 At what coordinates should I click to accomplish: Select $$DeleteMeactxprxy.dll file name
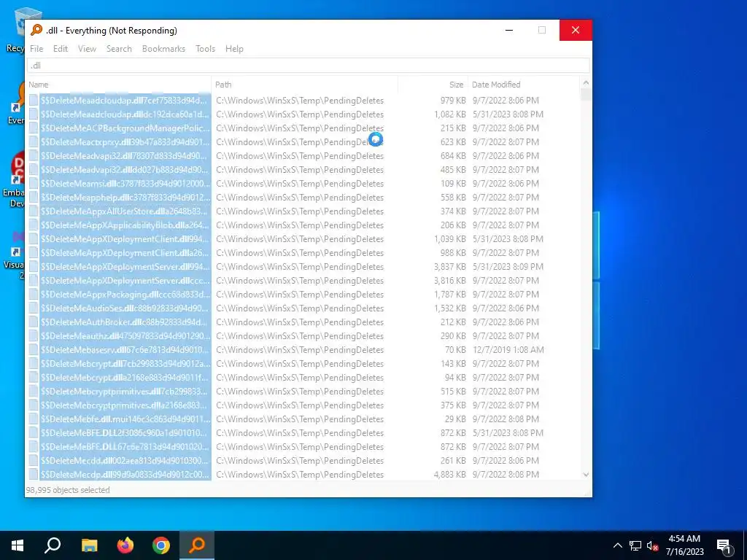point(125,142)
